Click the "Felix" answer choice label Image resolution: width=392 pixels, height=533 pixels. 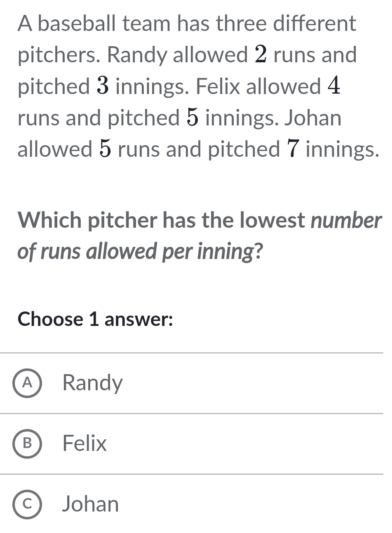85,444
